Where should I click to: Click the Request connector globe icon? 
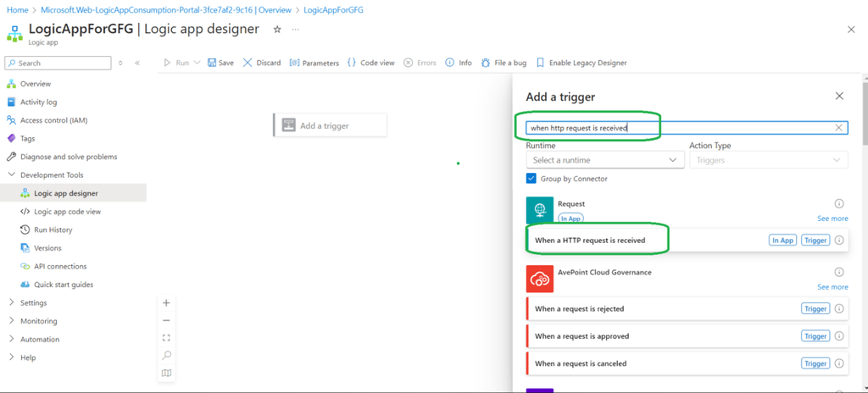point(540,210)
